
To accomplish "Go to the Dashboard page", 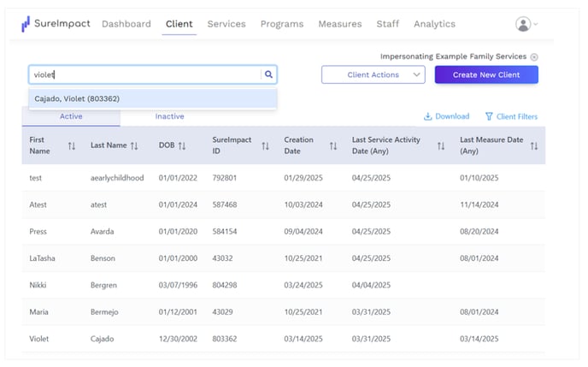I will pos(126,24).
